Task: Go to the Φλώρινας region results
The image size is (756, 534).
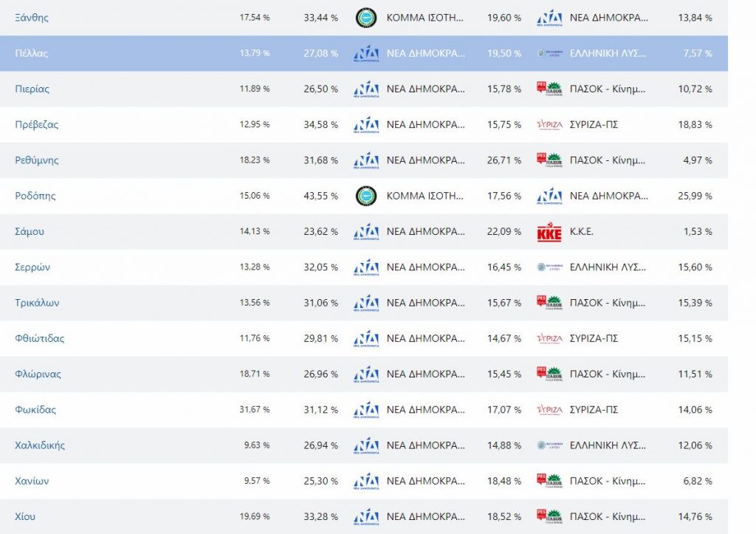Action: [x=38, y=374]
